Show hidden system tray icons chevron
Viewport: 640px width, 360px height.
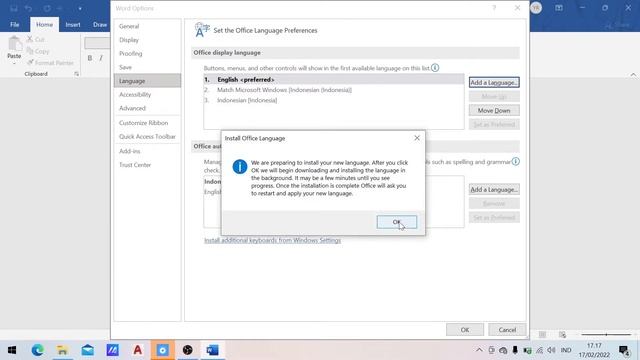tap(479, 350)
